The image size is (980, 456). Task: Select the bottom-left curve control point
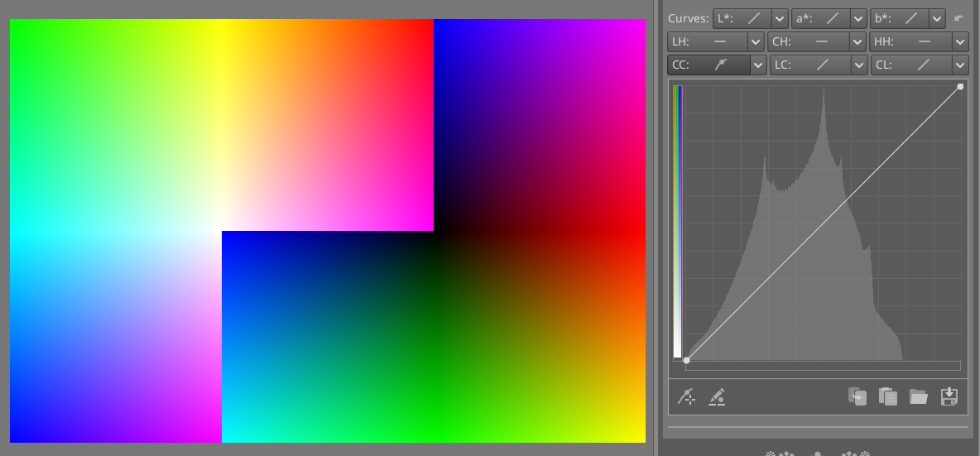coord(687,361)
